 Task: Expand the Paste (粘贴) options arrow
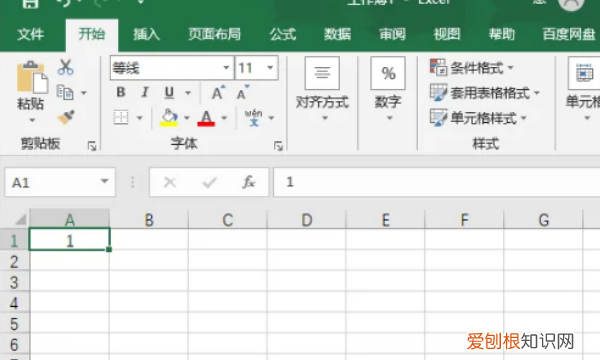32,120
